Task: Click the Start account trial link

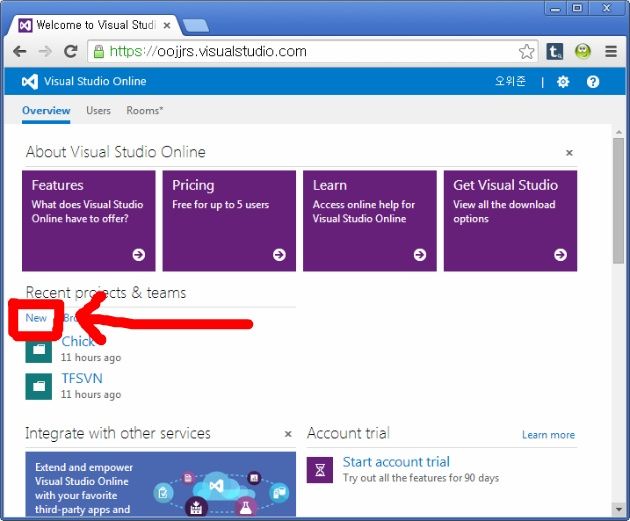Action: tap(396, 462)
